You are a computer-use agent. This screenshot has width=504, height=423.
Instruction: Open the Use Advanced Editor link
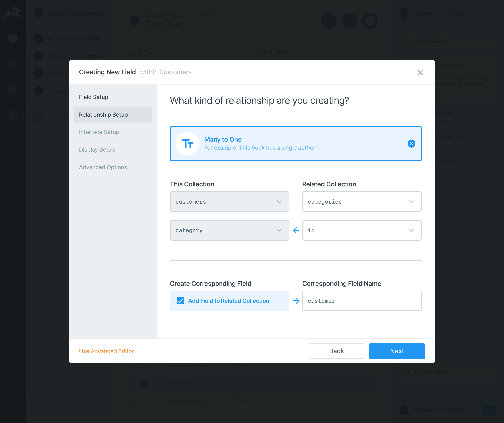pyautogui.click(x=106, y=351)
